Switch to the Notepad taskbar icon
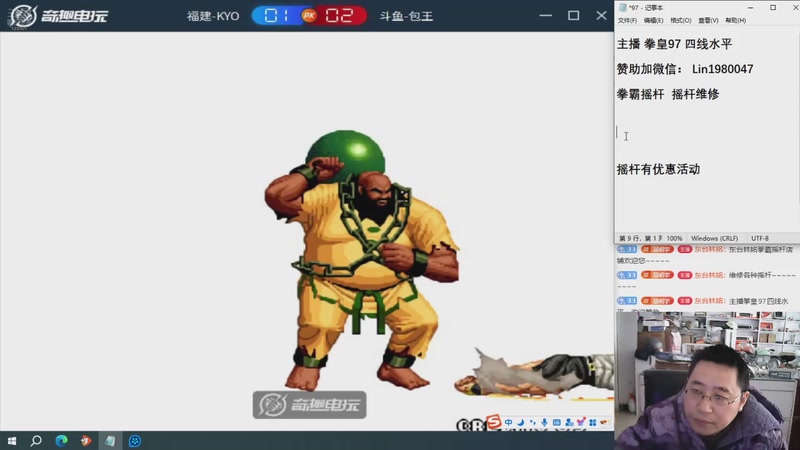This screenshot has width=800, height=450. coord(110,441)
